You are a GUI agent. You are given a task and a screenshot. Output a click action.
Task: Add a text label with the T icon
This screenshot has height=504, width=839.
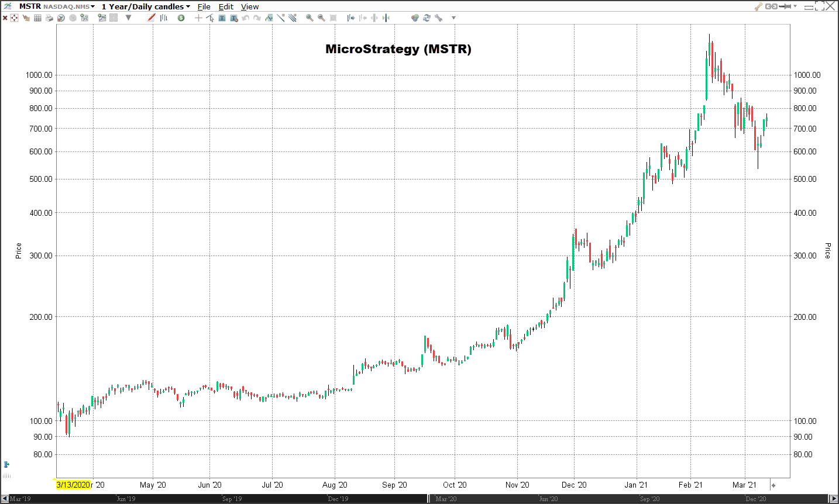[x=222, y=18]
